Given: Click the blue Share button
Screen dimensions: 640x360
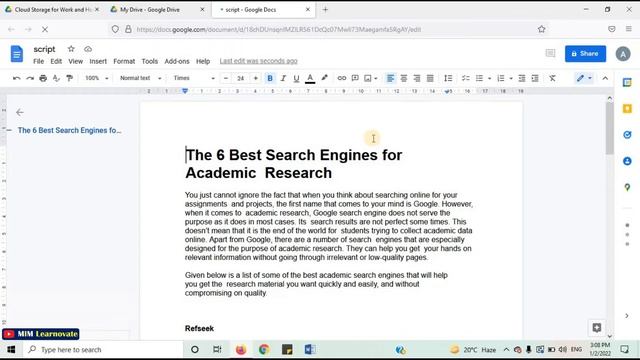Looking at the screenshot, I should point(585,53).
